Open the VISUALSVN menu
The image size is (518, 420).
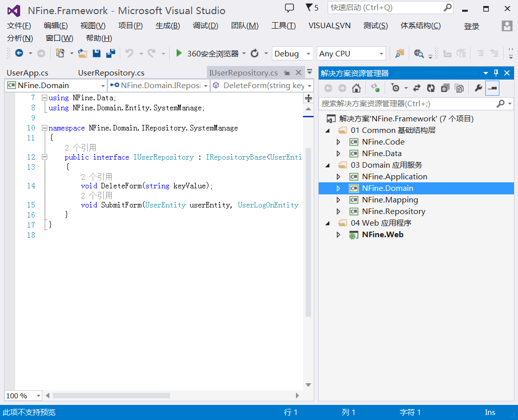tap(329, 26)
